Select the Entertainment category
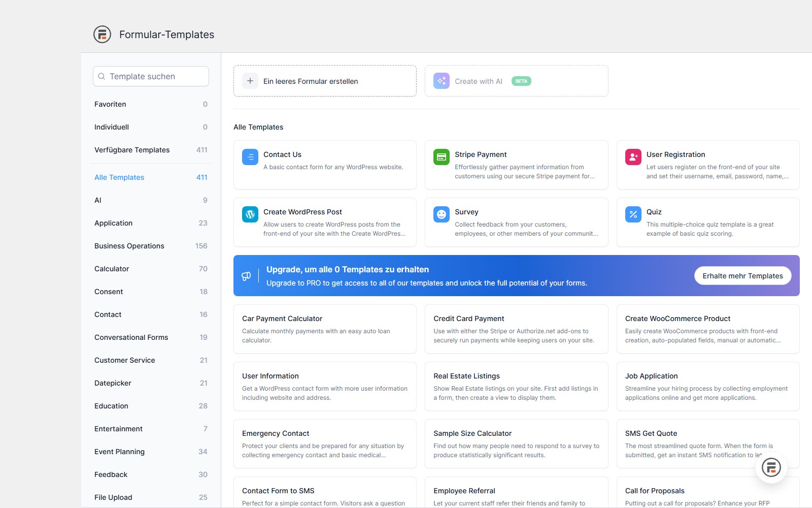This screenshot has width=812, height=508. pos(151,429)
